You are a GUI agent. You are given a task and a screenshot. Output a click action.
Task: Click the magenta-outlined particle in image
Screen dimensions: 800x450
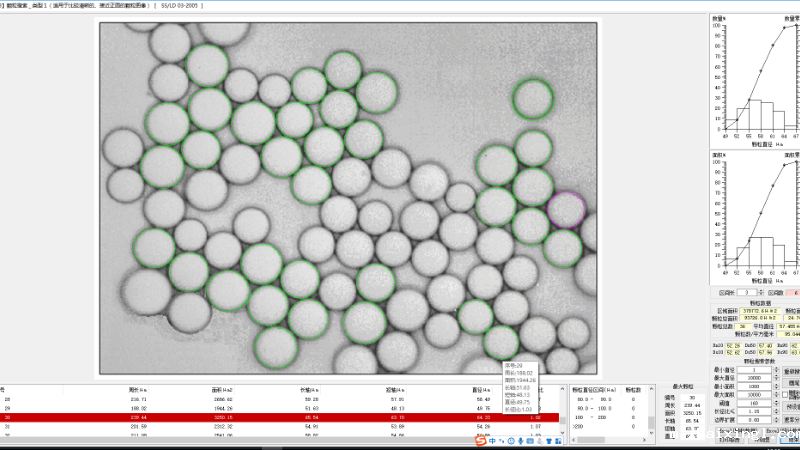tap(565, 209)
